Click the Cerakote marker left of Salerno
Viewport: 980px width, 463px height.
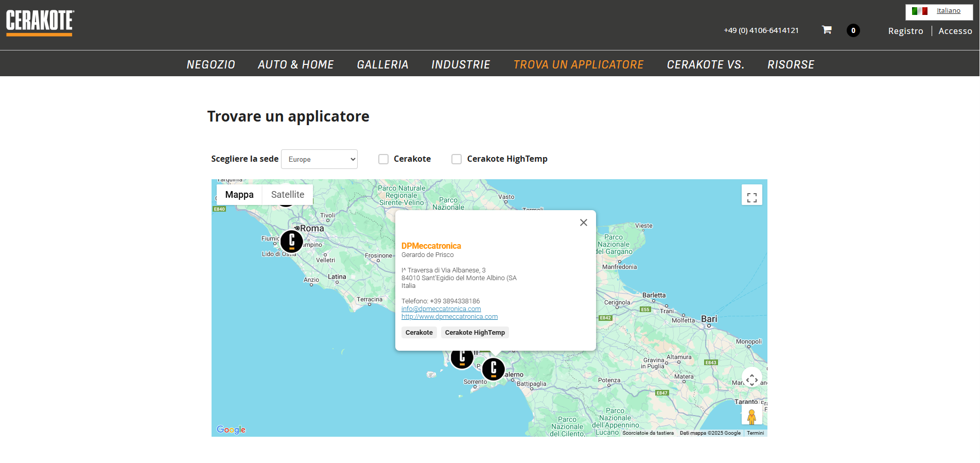[462, 358]
